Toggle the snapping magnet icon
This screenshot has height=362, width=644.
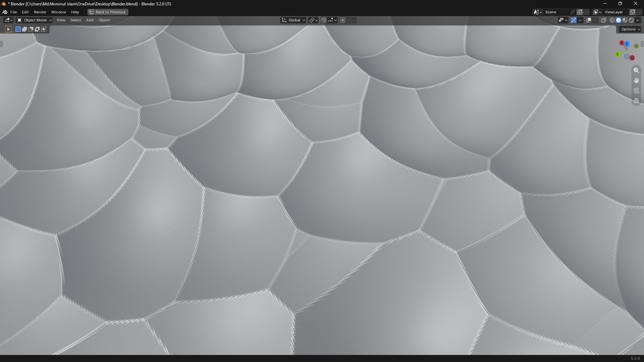coord(324,20)
